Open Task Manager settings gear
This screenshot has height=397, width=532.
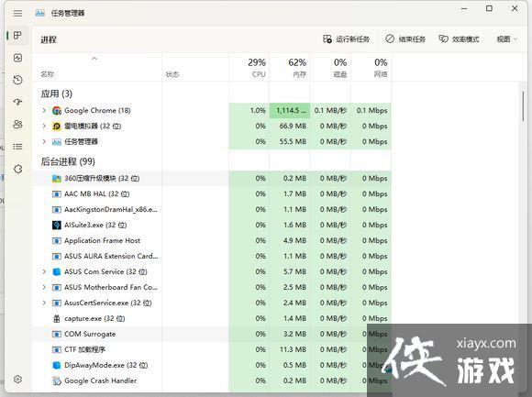pyautogui.click(x=17, y=379)
